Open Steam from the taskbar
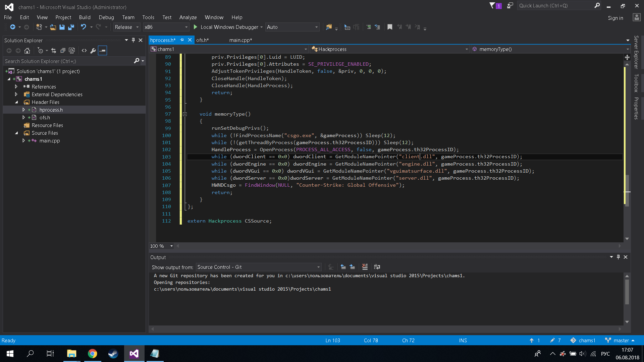 pos(113,353)
